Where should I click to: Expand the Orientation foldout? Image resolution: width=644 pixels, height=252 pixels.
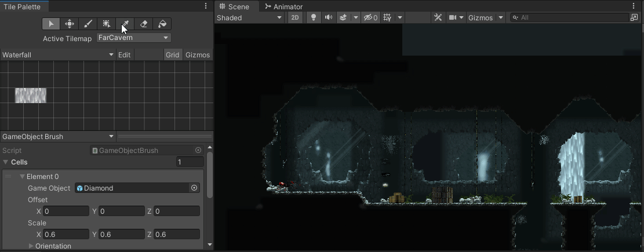pos(31,246)
